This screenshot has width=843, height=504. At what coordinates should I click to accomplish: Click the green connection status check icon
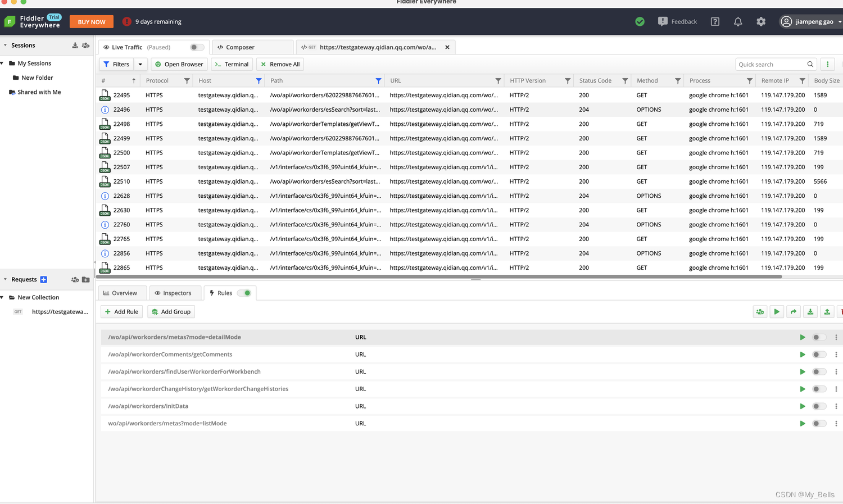point(640,21)
